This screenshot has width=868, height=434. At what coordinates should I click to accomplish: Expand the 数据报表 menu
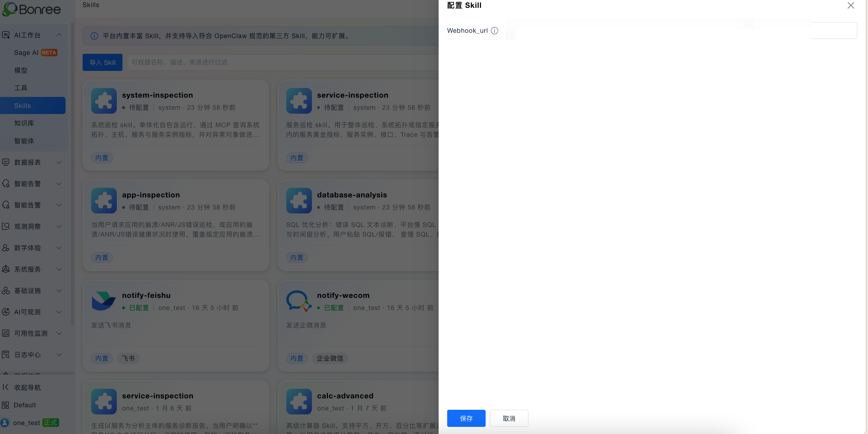tap(59, 162)
